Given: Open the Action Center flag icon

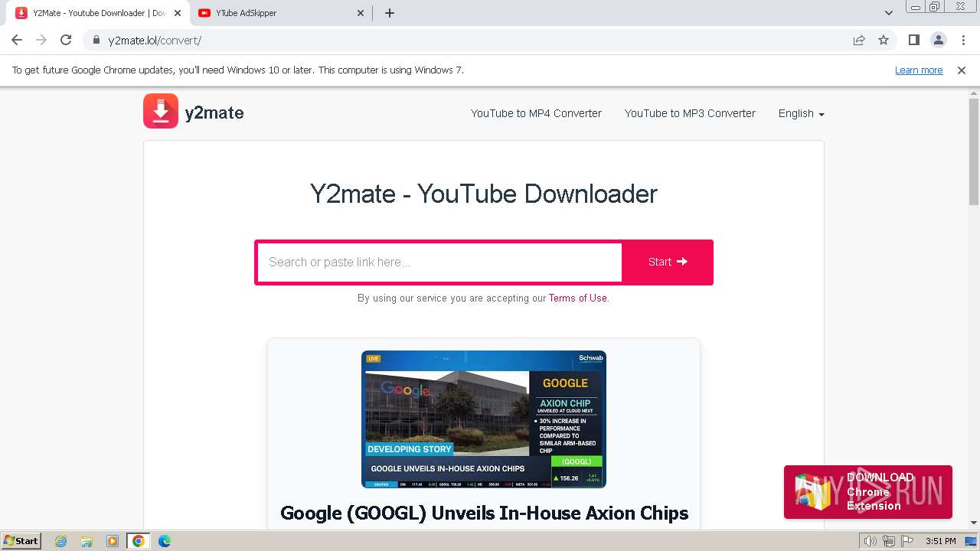Looking at the screenshot, I should point(906,541).
